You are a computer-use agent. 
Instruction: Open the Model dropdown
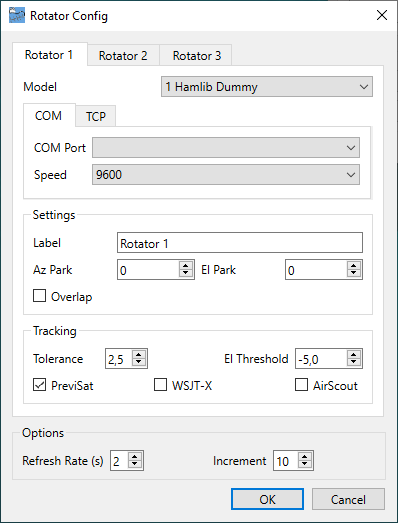click(x=267, y=87)
